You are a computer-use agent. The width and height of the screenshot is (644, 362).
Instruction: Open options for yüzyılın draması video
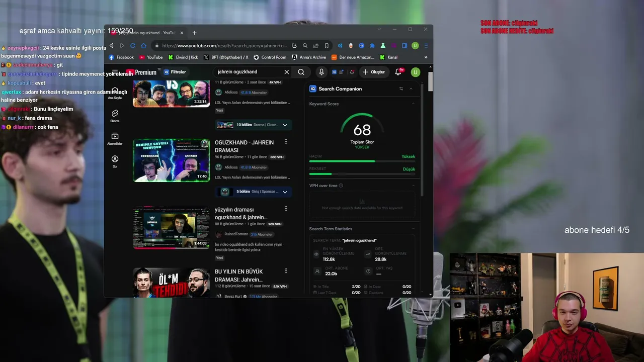[x=286, y=209]
